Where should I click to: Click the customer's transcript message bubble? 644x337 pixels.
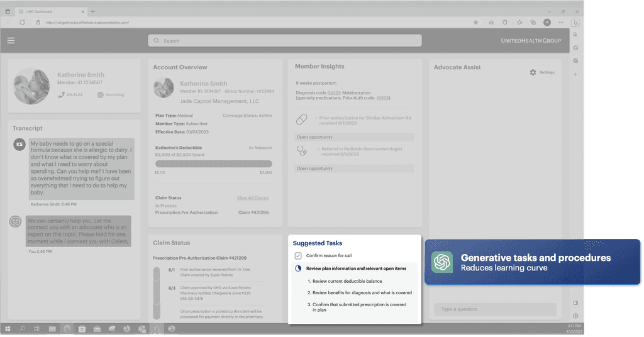click(x=81, y=168)
